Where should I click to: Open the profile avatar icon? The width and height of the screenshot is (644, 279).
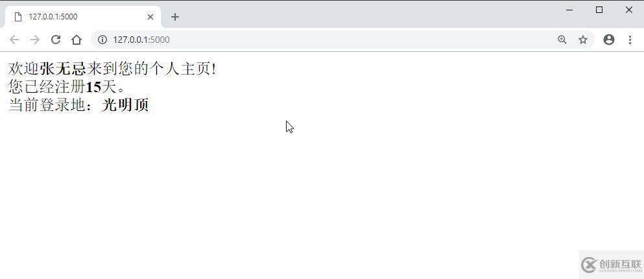(609, 40)
